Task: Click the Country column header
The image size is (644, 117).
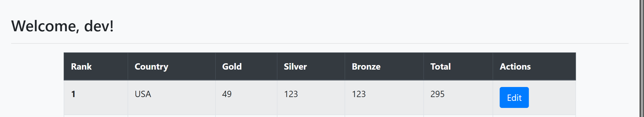Action: click(x=151, y=67)
